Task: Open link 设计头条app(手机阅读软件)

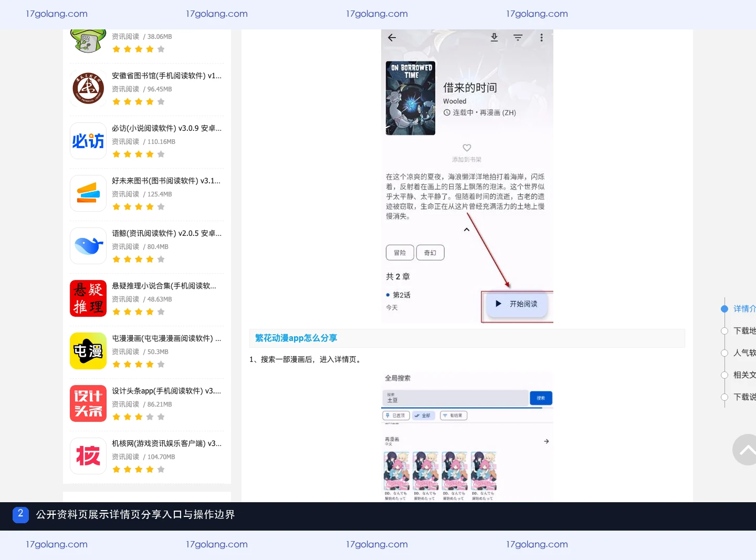Action: [166, 391]
